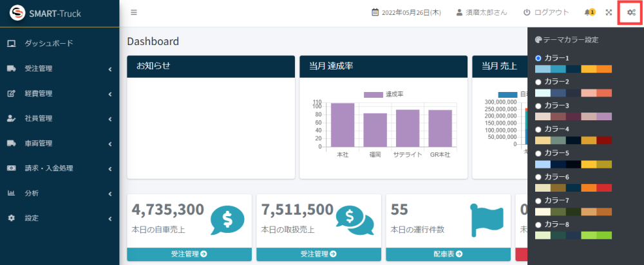Click the SMART-Truck logo icon
The height and width of the screenshot is (265, 644).
point(17,13)
